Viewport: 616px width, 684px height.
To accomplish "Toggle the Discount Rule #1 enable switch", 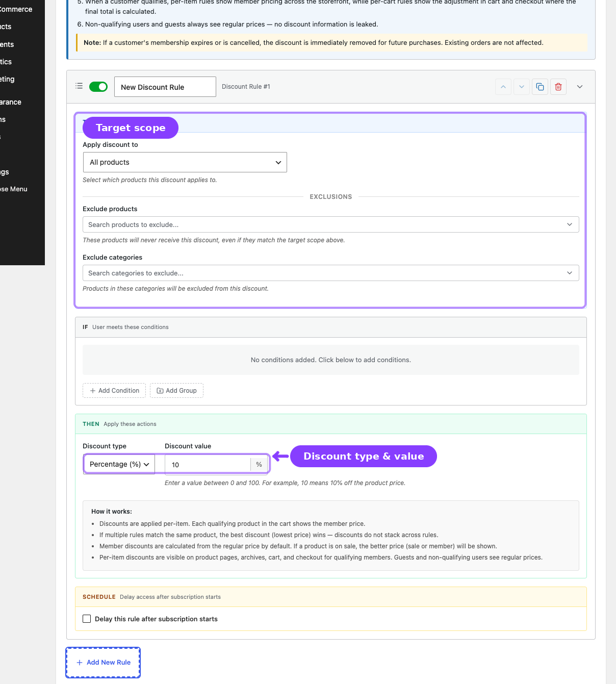I will 98,87.
